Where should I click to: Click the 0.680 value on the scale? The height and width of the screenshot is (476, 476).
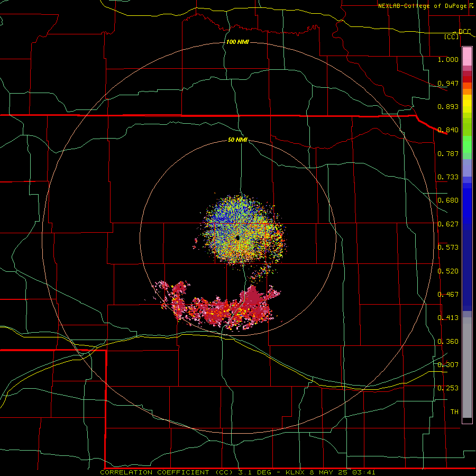tap(448, 200)
